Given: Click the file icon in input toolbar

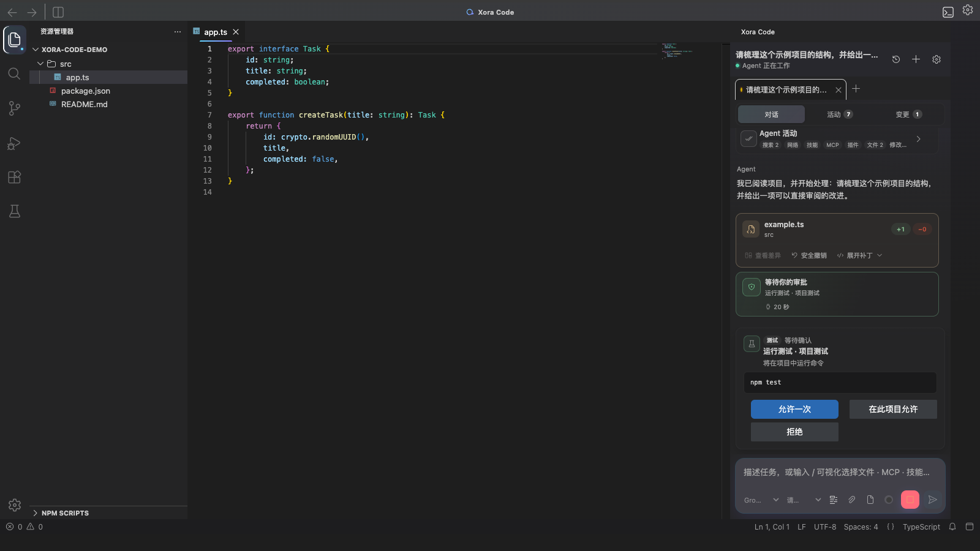Looking at the screenshot, I should pos(870,500).
